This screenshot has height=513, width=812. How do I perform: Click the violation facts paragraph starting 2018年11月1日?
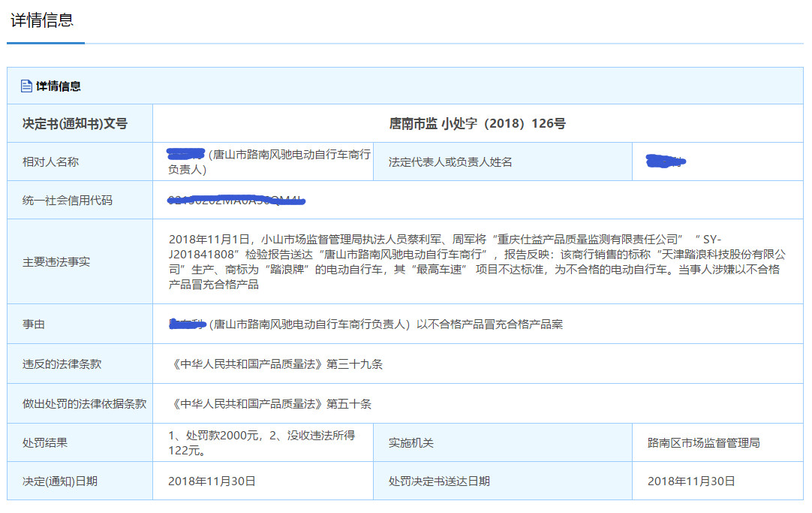point(476,262)
